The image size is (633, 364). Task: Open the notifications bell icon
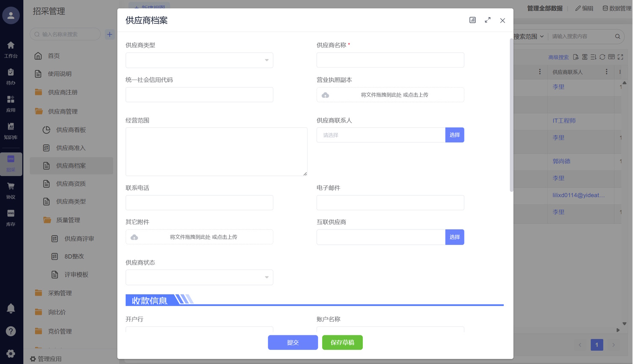point(11,308)
